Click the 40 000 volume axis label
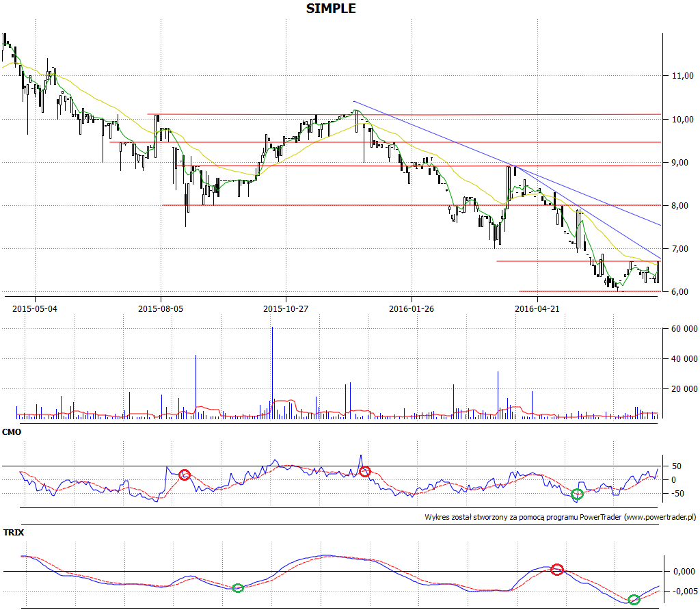Screen dimensions: 700x610 pos(684,358)
